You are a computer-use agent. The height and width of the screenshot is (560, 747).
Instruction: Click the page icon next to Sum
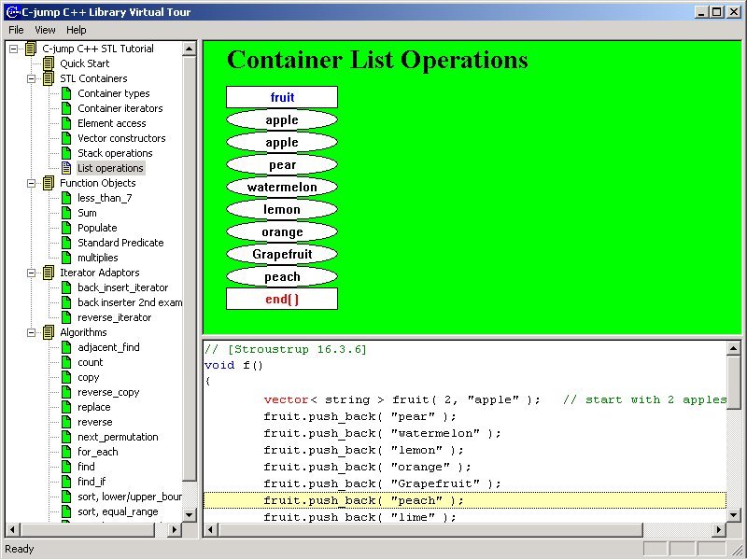click(x=66, y=213)
